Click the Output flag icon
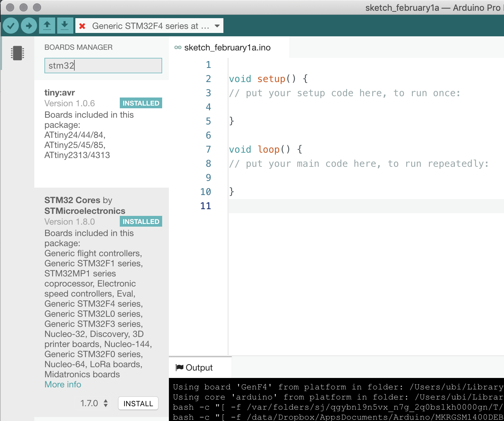The height and width of the screenshot is (421, 504). point(180,368)
